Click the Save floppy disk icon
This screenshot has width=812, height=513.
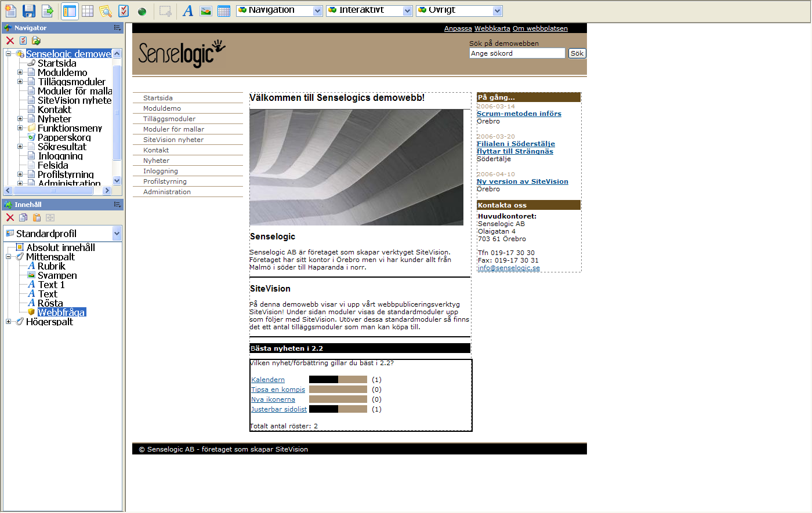pos(29,10)
